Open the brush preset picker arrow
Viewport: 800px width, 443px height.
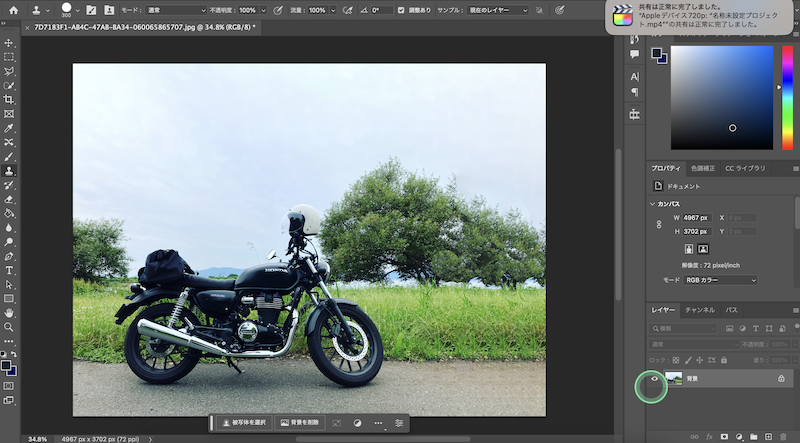pyautogui.click(x=78, y=10)
